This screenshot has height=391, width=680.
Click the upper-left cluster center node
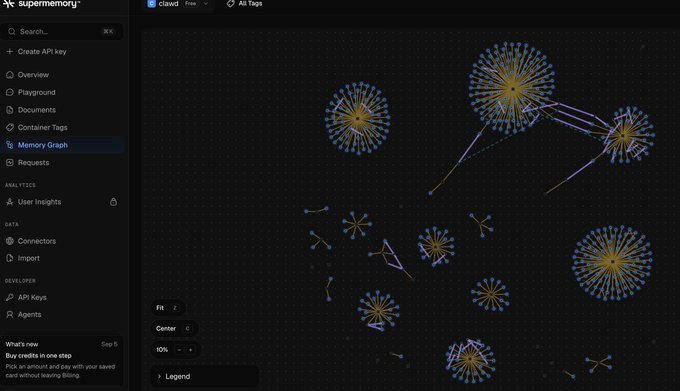pos(358,118)
